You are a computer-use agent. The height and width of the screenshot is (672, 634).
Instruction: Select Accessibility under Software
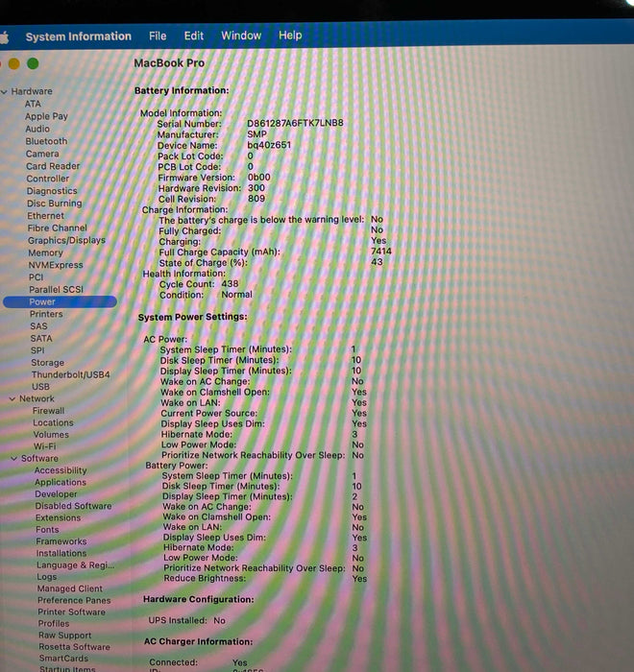pyautogui.click(x=61, y=470)
